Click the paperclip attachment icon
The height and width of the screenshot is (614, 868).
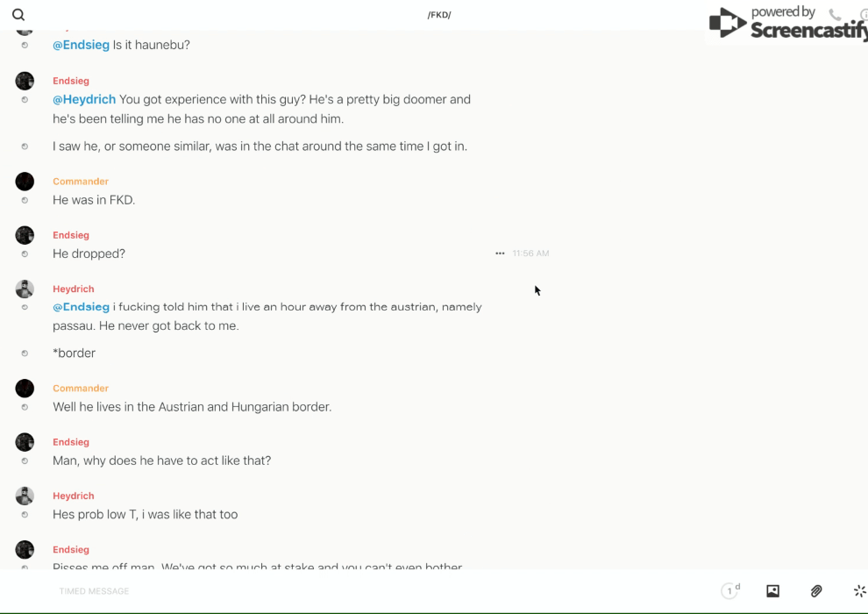click(x=816, y=591)
